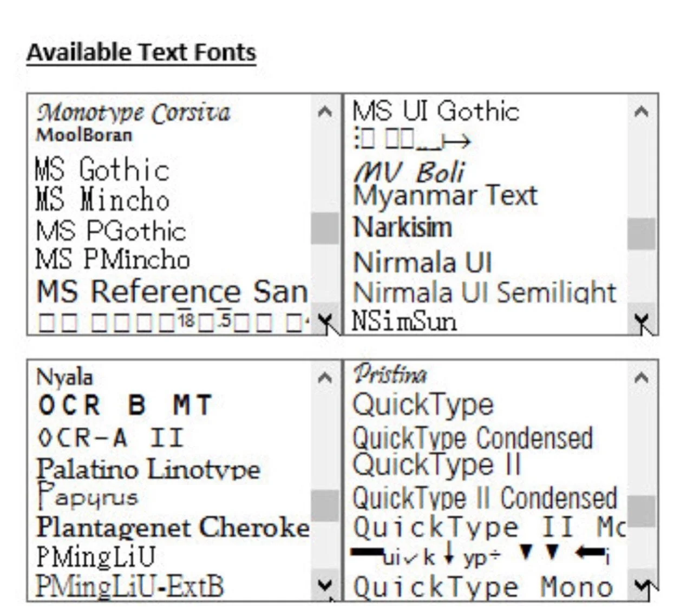Click down arrow of PMingLiU list scrollbar
The image size is (693, 616).
point(325,585)
